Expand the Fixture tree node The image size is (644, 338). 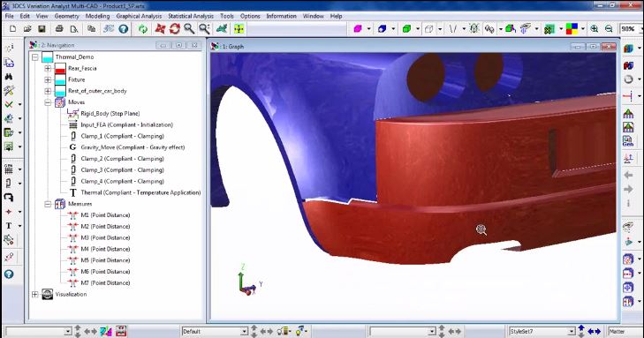[x=48, y=79]
